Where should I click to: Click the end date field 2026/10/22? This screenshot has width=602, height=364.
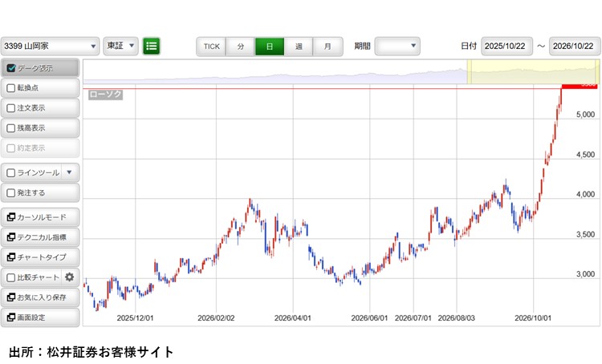[x=575, y=47]
